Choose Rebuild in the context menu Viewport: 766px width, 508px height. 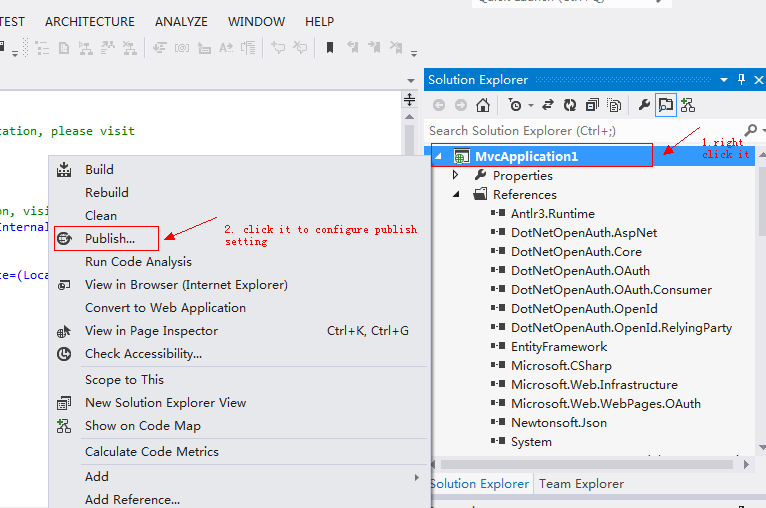pos(106,192)
